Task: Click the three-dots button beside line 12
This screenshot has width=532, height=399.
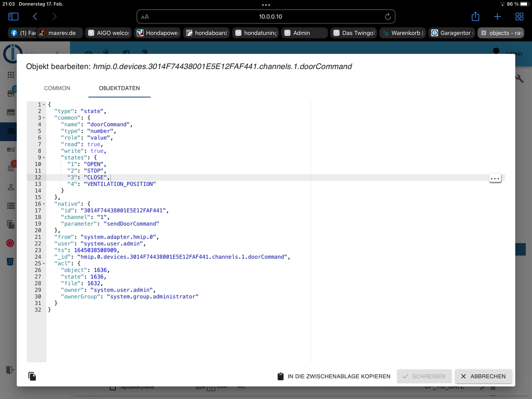Action: click(495, 178)
